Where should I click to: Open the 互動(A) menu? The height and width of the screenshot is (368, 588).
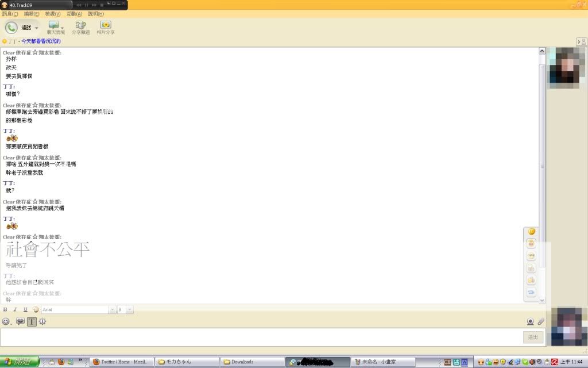click(x=74, y=14)
